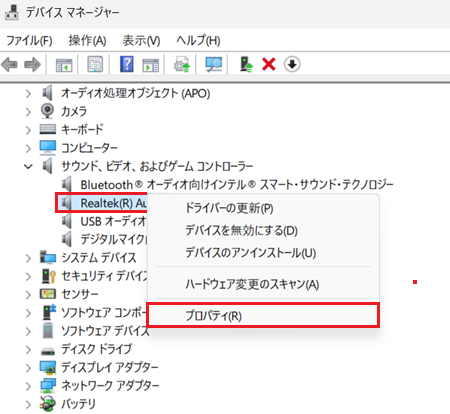This screenshot has height=414, width=450.
Task: Click the key icon beside セキュリティ デバイス
Action: [x=49, y=276]
